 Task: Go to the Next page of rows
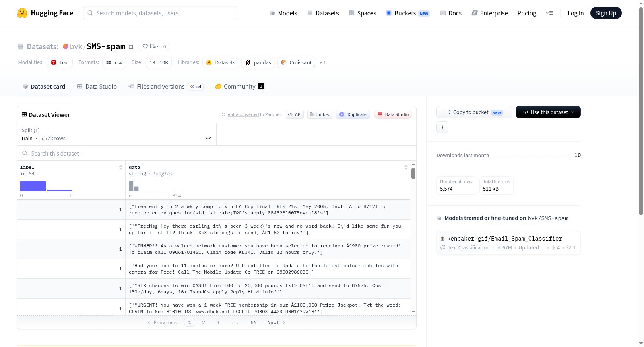277,322
